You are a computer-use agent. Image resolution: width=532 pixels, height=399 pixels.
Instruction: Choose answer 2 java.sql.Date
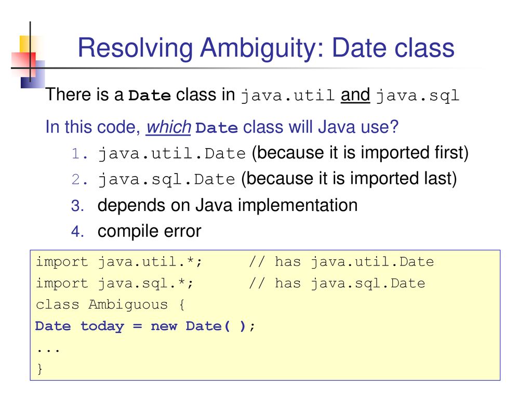pos(264,179)
